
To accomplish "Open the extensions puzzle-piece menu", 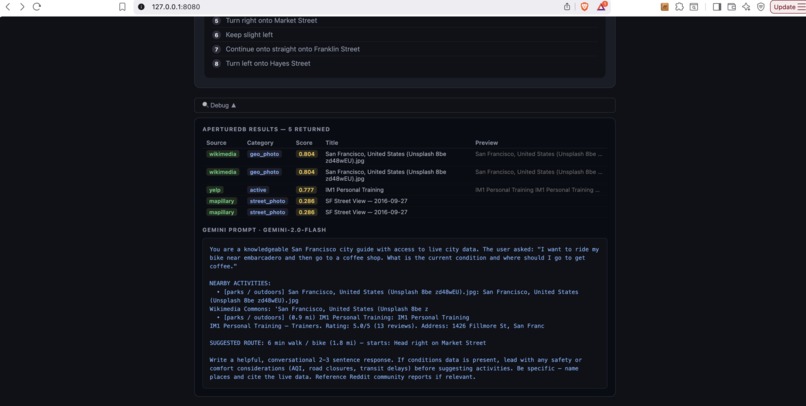I will point(679,7).
